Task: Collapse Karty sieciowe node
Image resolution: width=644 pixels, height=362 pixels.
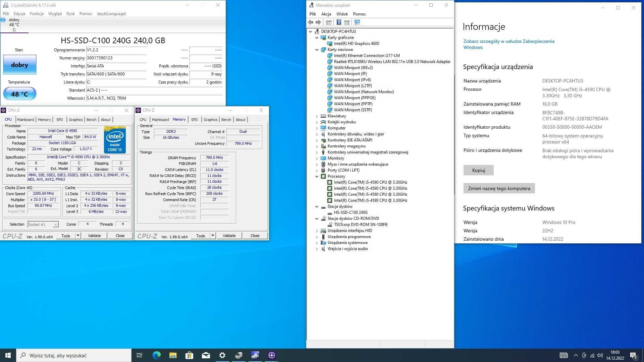Action: point(317,50)
